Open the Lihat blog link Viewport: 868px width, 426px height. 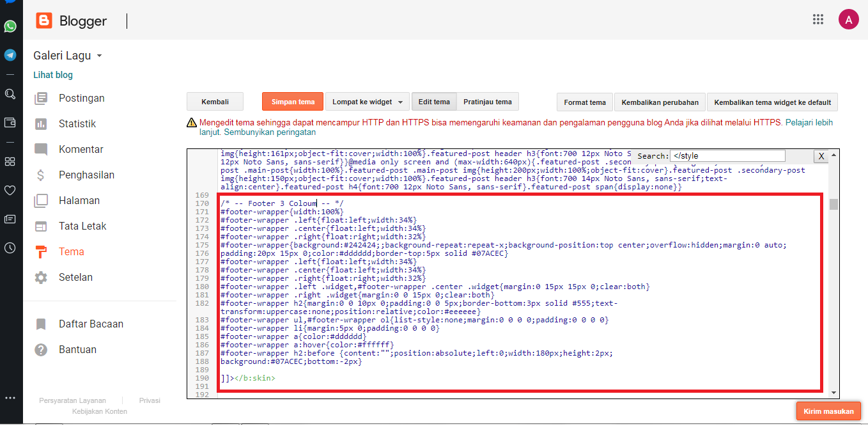(x=53, y=75)
